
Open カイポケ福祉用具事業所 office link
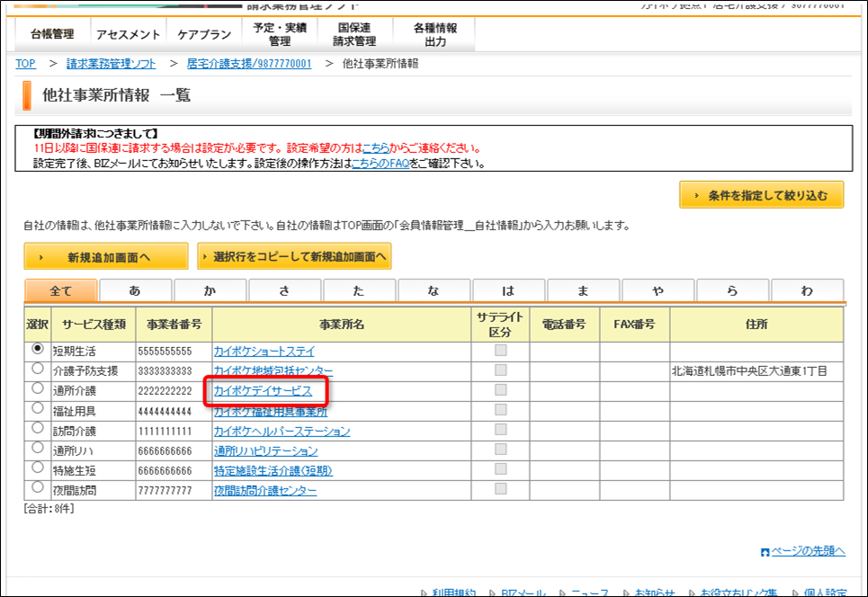271,412
